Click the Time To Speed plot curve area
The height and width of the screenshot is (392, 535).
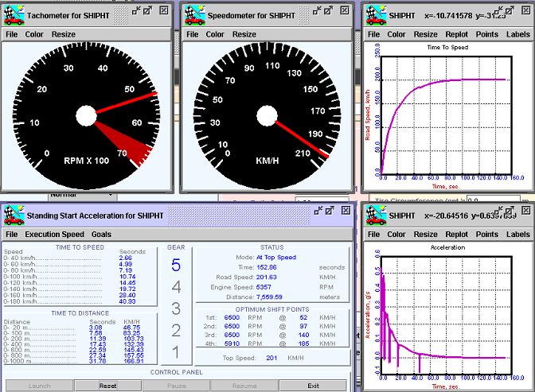click(446, 116)
